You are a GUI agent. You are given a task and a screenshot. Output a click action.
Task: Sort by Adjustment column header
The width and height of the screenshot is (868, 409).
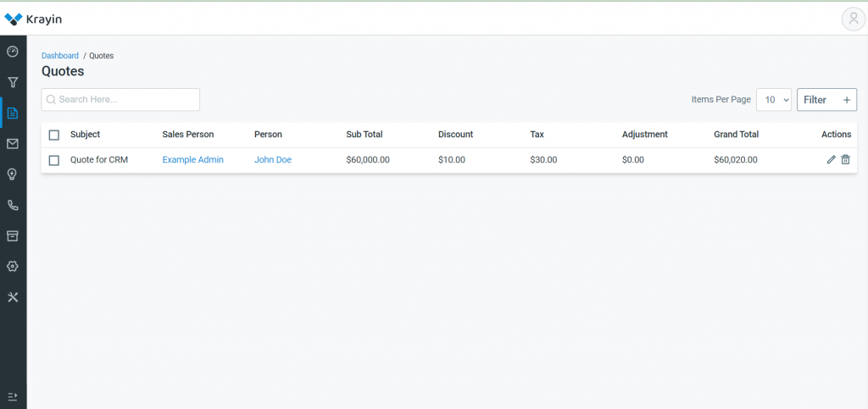645,135
